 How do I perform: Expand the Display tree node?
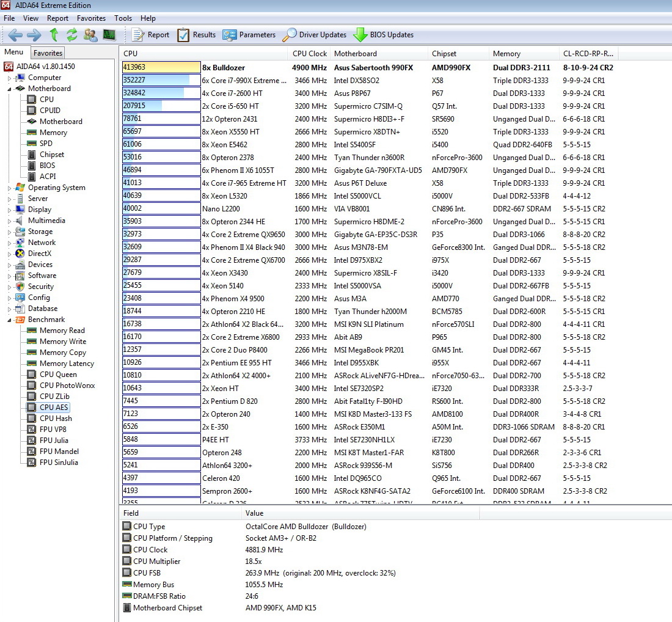[x=9, y=210]
